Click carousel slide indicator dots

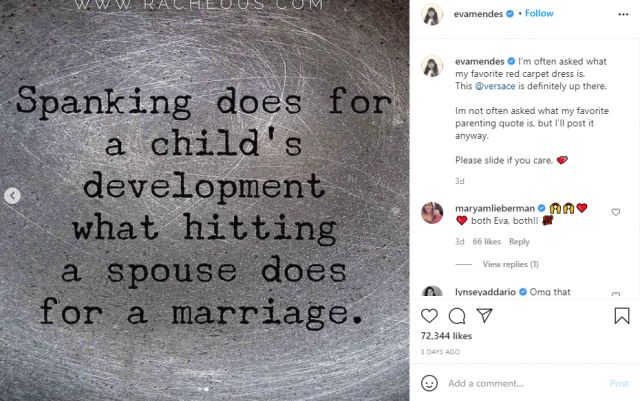pyautogui.click(x=205, y=389)
